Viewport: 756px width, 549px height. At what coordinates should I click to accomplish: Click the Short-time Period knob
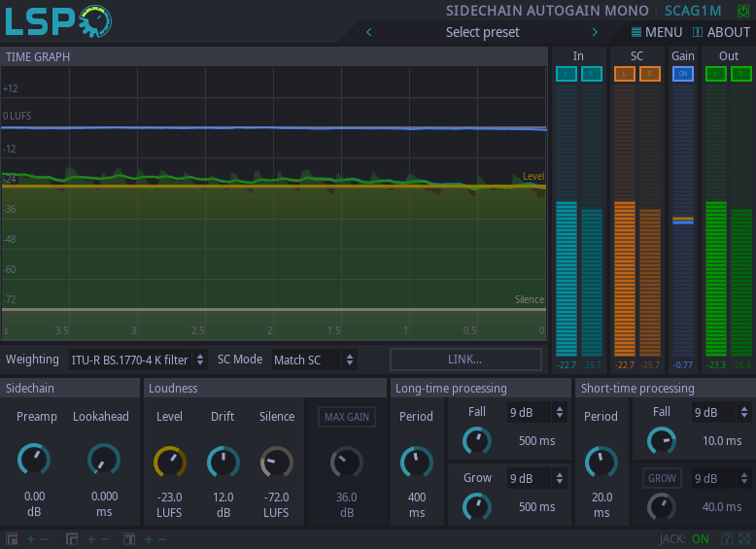[x=601, y=462]
